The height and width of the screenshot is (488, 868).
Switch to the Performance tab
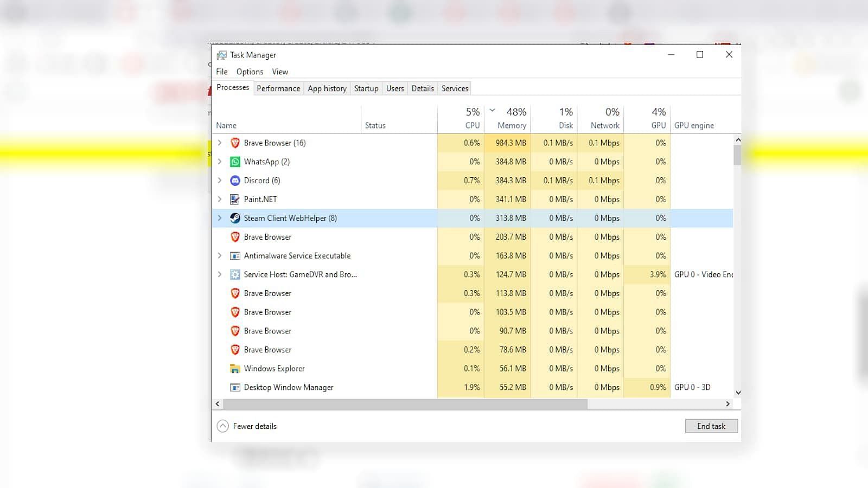click(x=278, y=88)
